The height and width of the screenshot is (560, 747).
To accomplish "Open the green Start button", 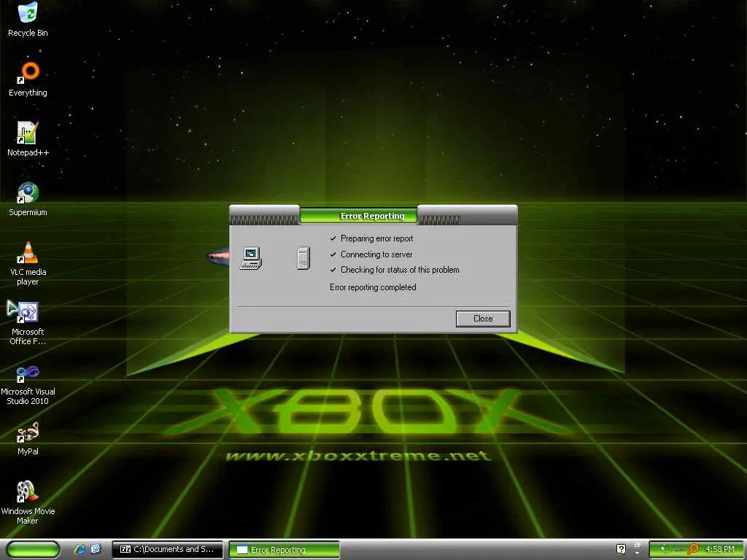I will 33,549.
